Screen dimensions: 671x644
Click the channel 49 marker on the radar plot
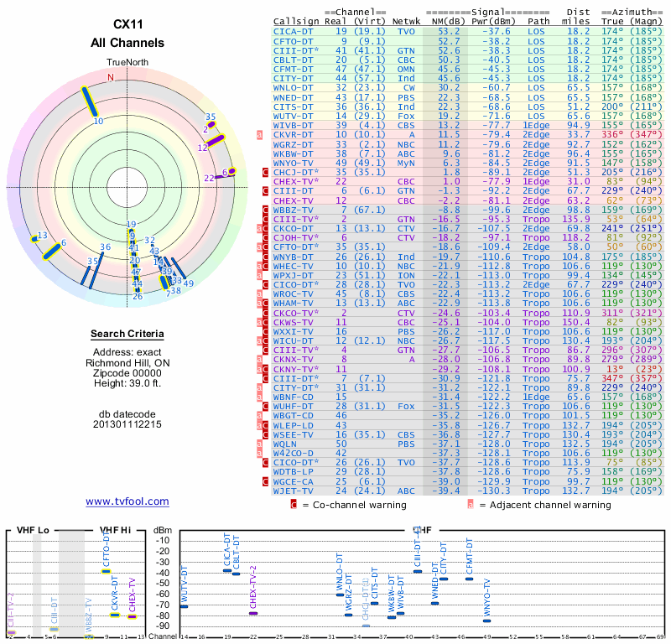click(179, 267)
